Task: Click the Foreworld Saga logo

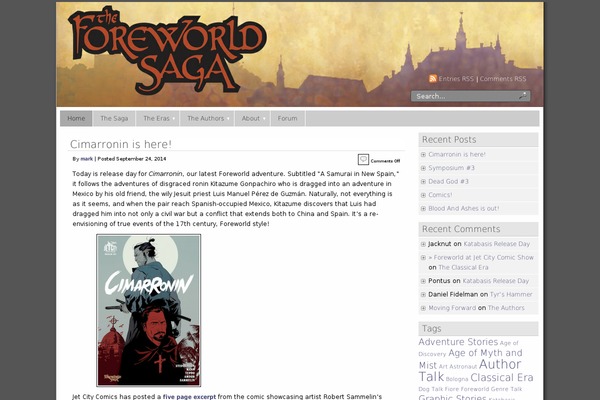Action: (167, 51)
